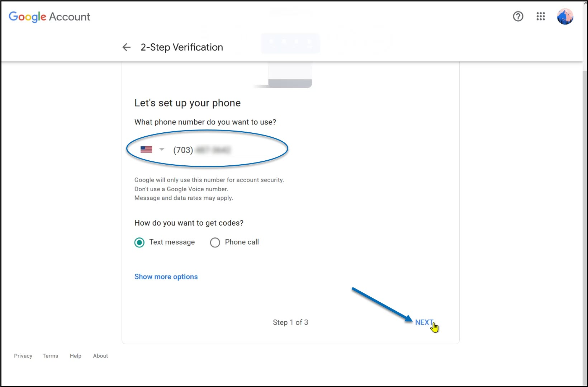Screen dimensions: 588x387
Task: Click the vertical page scrollbar
Action: click(x=585, y=215)
